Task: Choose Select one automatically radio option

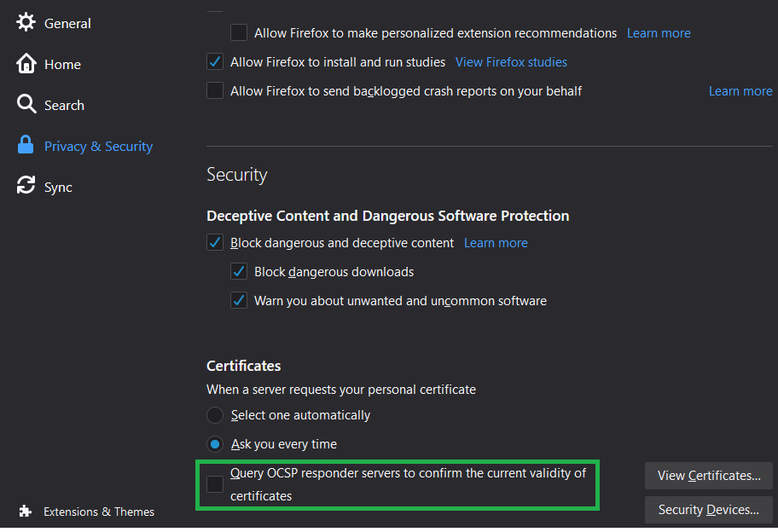Action: click(215, 415)
